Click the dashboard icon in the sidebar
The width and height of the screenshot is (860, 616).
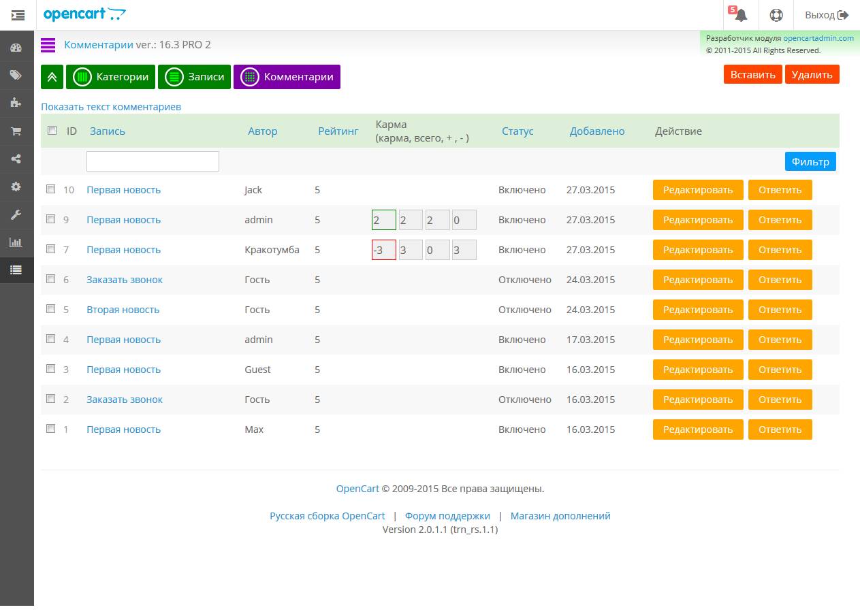16,48
